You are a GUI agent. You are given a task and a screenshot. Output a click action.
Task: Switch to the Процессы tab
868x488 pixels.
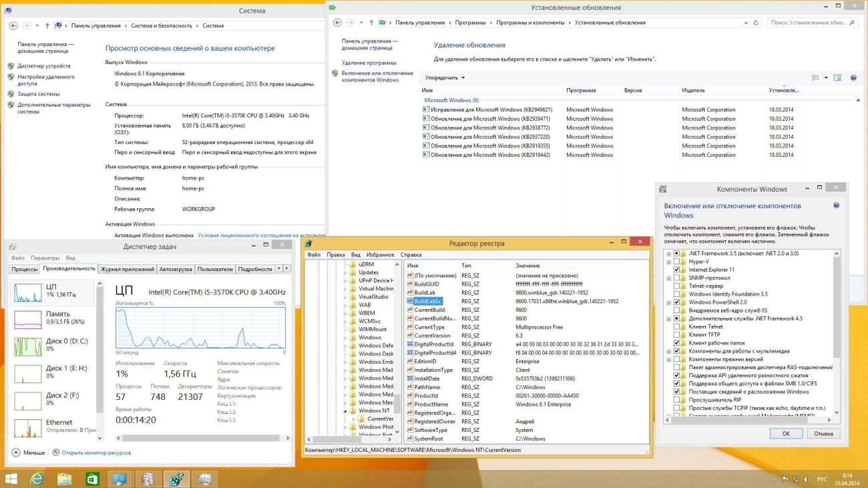pyautogui.click(x=24, y=269)
